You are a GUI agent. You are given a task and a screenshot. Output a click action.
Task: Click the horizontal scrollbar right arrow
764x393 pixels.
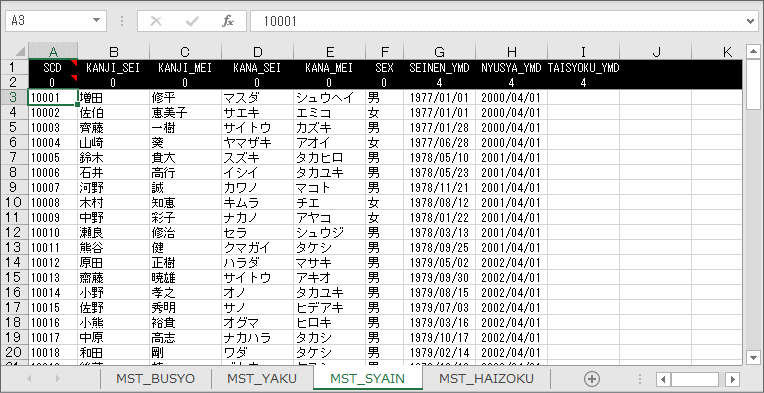pos(732,379)
